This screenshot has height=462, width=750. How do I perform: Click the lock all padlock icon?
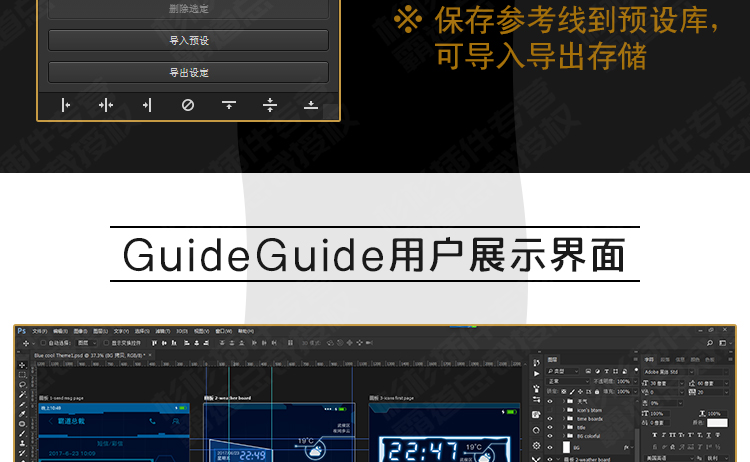[597, 392]
